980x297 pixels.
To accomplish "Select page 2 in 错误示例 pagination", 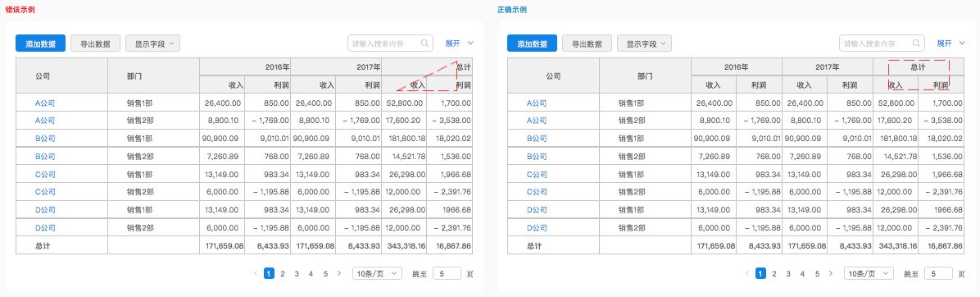I will [284, 273].
